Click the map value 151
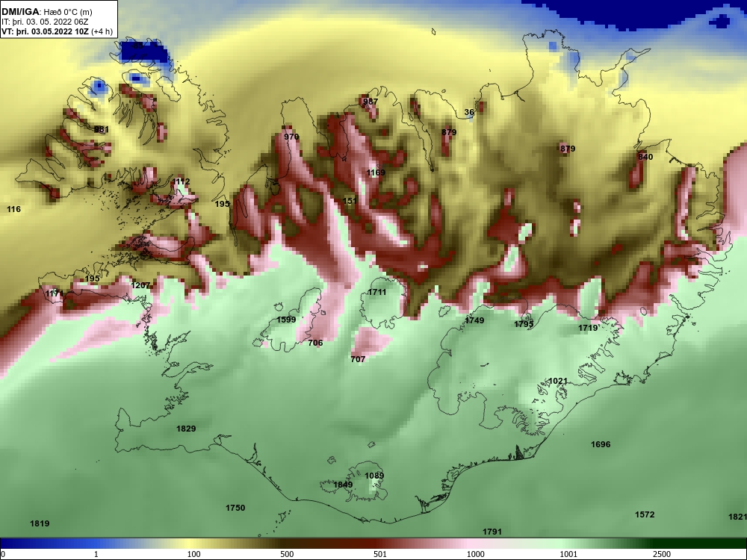Screen dimensions: 747x560 tap(350, 200)
